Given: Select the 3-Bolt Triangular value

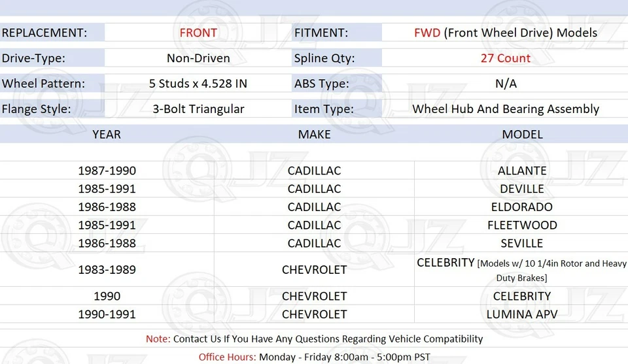Looking at the screenshot, I should [198, 109].
